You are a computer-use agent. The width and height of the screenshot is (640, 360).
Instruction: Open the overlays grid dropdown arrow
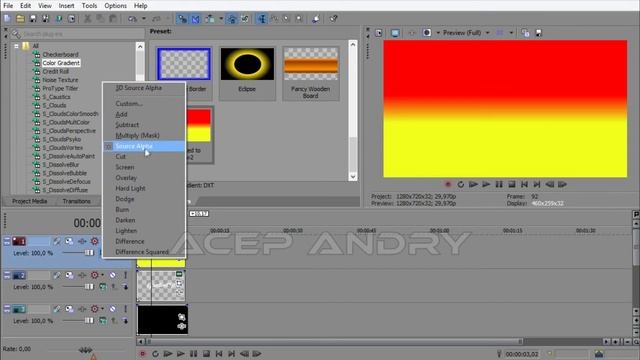pyautogui.click(x=511, y=33)
